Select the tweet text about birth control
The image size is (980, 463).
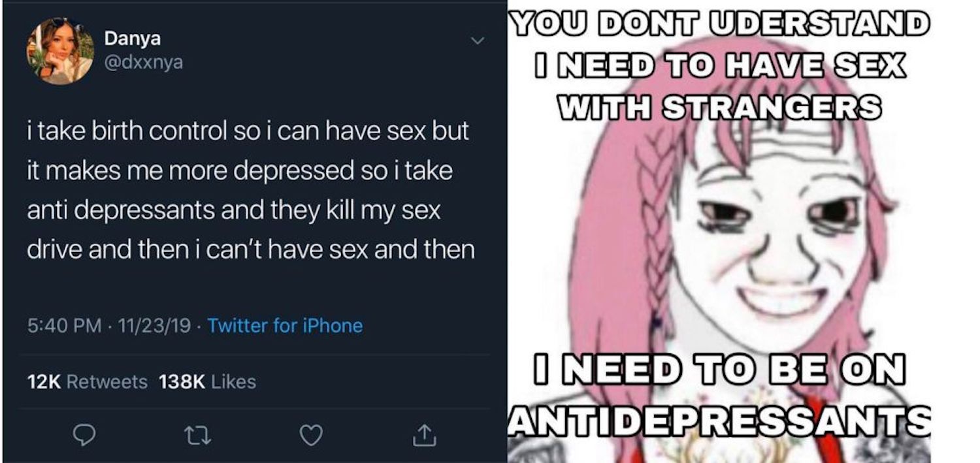(250, 189)
